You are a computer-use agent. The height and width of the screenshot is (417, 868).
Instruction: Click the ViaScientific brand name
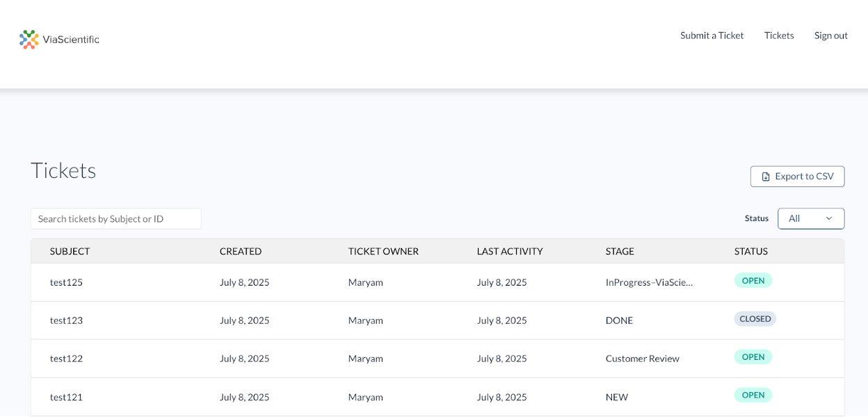pos(71,40)
